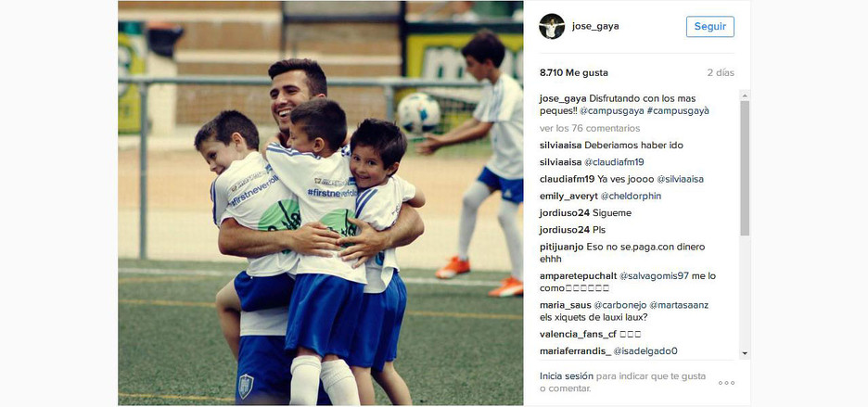Screen dimensions: 868x407
Task: Open the three-dots more options menu
Action: pyautogui.click(x=726, y=383)
